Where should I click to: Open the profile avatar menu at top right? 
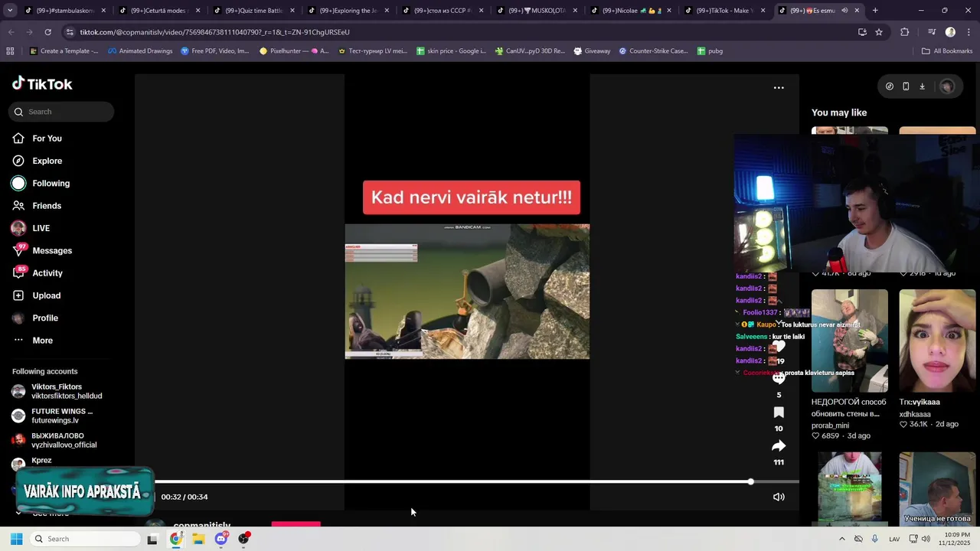coord(947,86)
